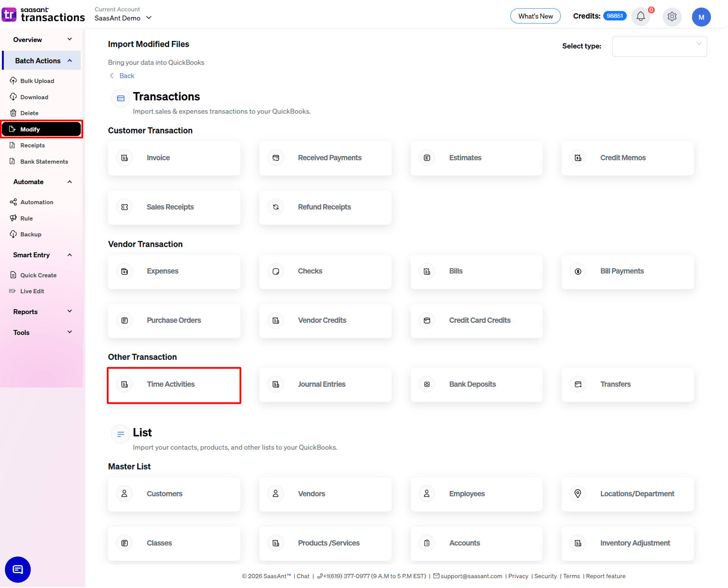Open Bank Statements from Batch Actions
728x588 pixels.
44,161
